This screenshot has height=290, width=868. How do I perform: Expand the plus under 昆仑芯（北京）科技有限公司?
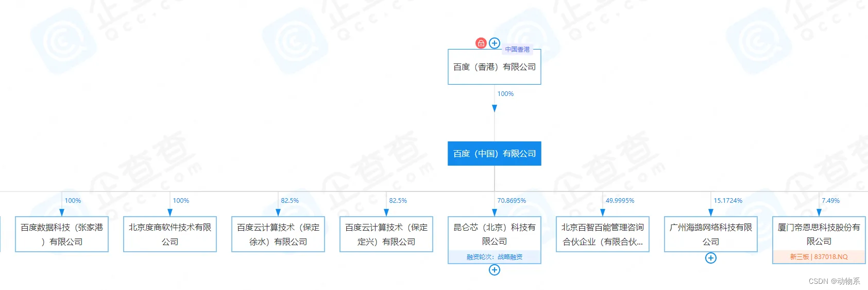coord(495,270)
